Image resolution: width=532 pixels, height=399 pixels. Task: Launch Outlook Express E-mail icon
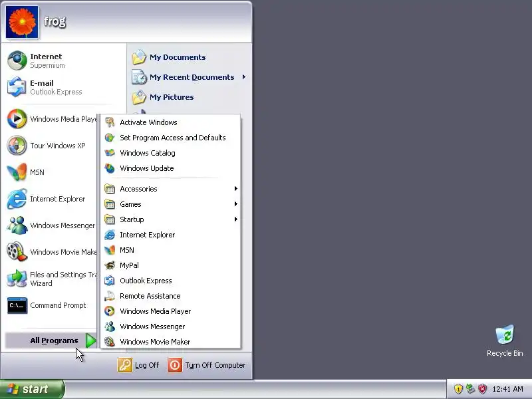[x=17, y=87]
